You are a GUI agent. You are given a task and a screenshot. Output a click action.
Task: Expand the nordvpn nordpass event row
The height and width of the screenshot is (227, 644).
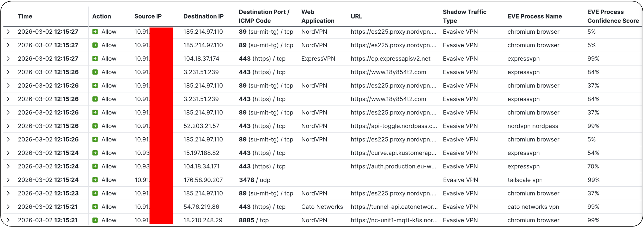8,126
